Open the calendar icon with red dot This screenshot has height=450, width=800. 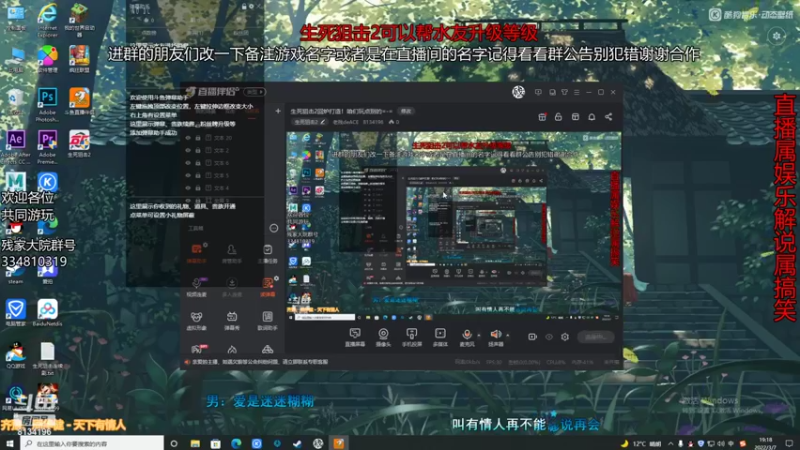542,117
